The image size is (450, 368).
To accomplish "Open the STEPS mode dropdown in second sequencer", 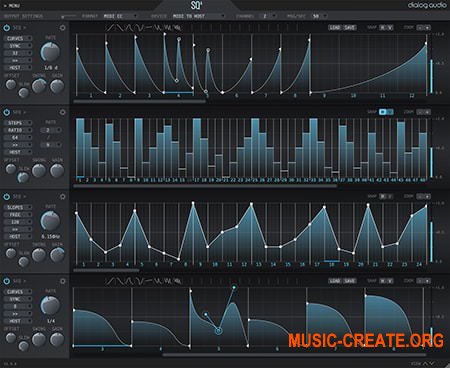I will tap(18, 123).
